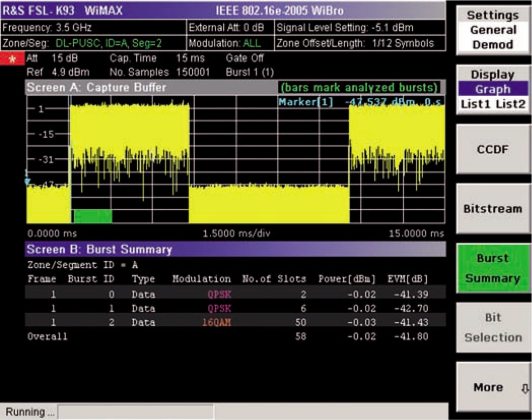Select the Burst Summary softkey

pos(493,268)
